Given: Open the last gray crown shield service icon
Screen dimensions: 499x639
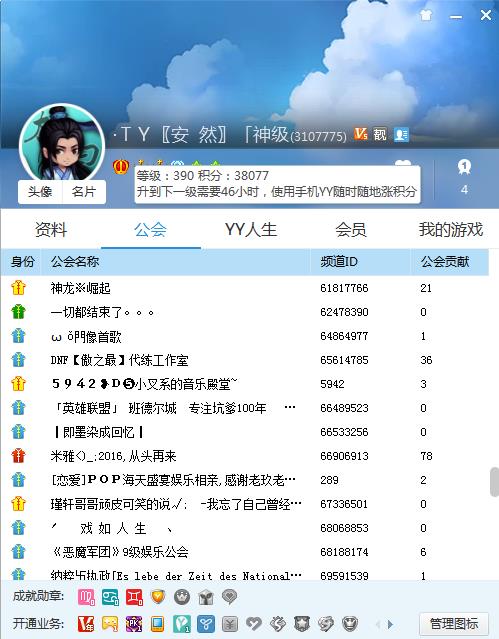Looking at the screenshot, I should point(350,624).
